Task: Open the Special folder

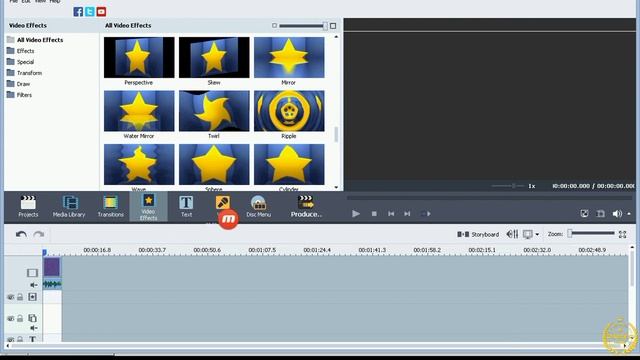Action: tap(20, 62)
